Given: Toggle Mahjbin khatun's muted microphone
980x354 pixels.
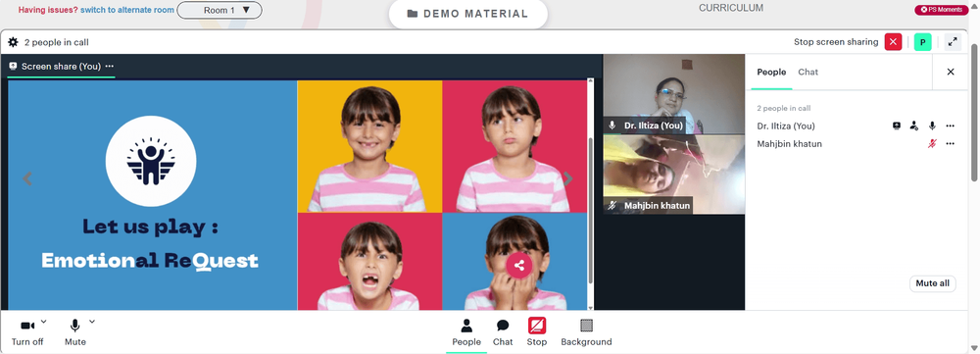Looking at the screenshot, I should point(932,144).
